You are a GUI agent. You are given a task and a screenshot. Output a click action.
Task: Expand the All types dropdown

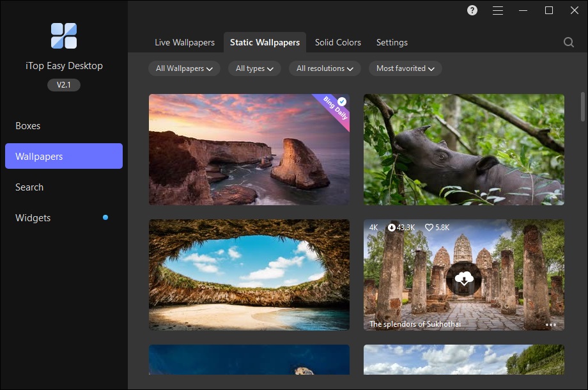pyautogui.click(x=254, y=68)
